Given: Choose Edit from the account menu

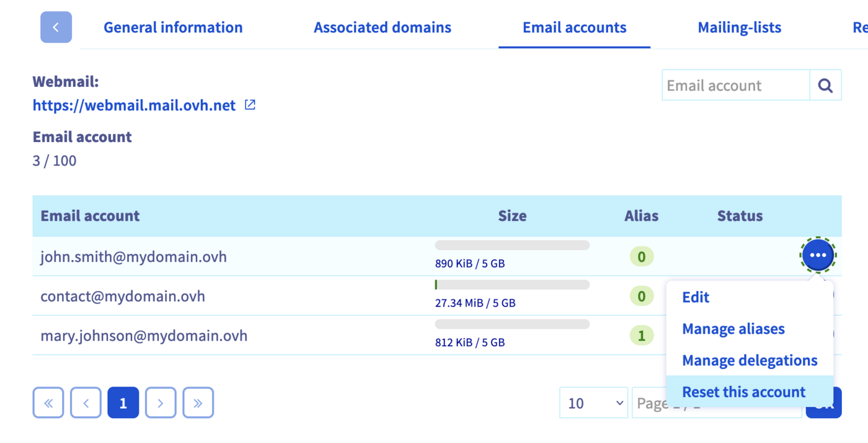Looking at the screenshot, I should click(x=696, y=297).
